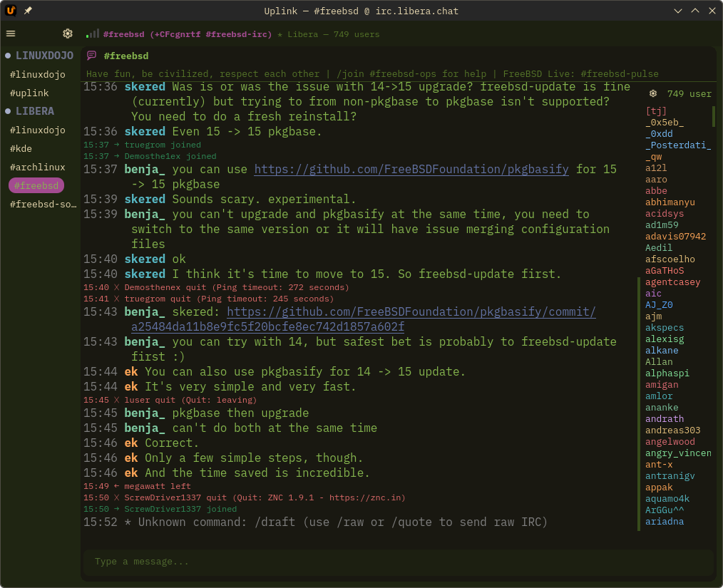Click the commit hash a25484da11b8 link
Viewport: 723px width, 588px height.
268,326
